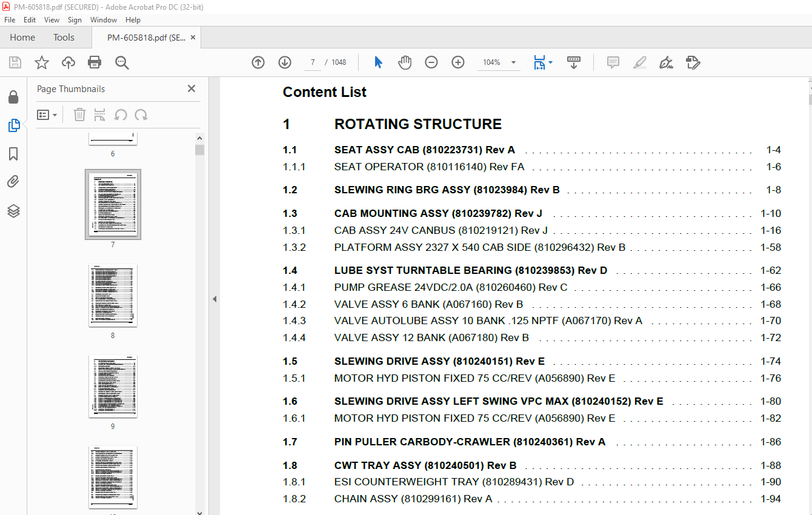Viewport: 812px width, 515px height.
Task: Click the insert page break icon in thumbnails
Action: (100, 115)
